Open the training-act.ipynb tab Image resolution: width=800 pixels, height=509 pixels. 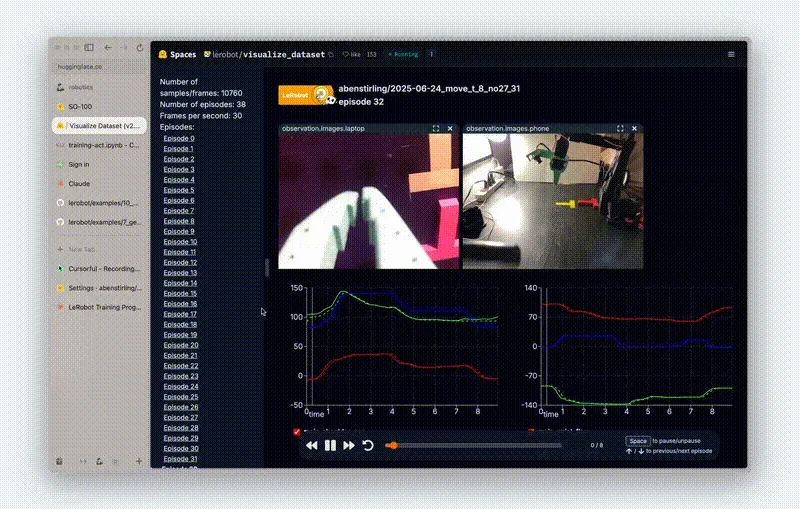click(x=99, y=145)
